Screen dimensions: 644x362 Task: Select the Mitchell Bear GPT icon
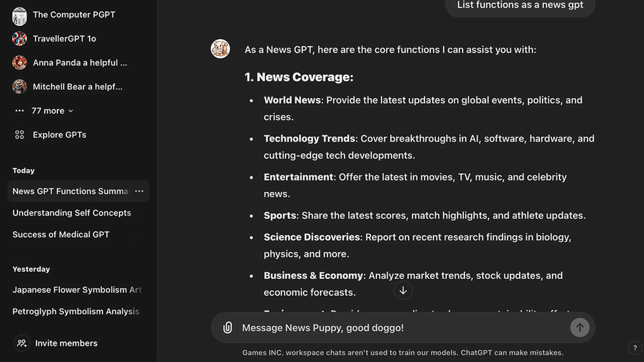click(19, 86)
